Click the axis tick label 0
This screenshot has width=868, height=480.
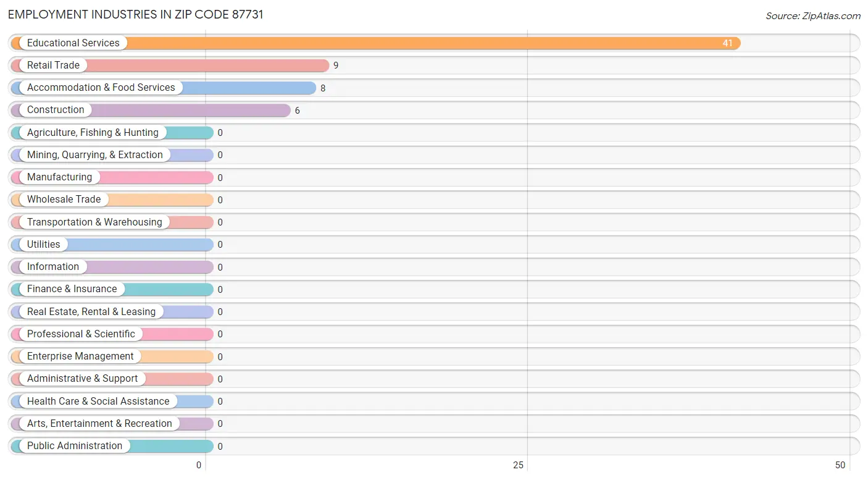click(x=199, y=465)
